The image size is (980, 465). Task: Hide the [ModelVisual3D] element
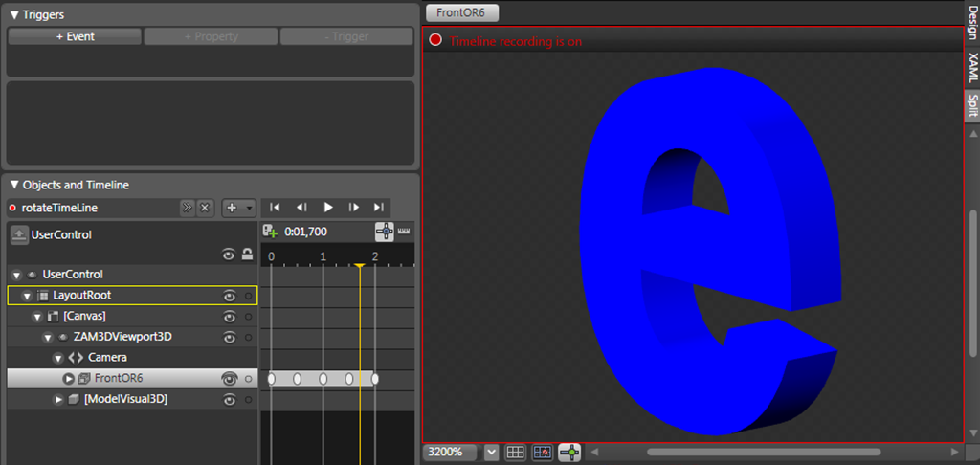pyautogui.click(x=230, y=399)
